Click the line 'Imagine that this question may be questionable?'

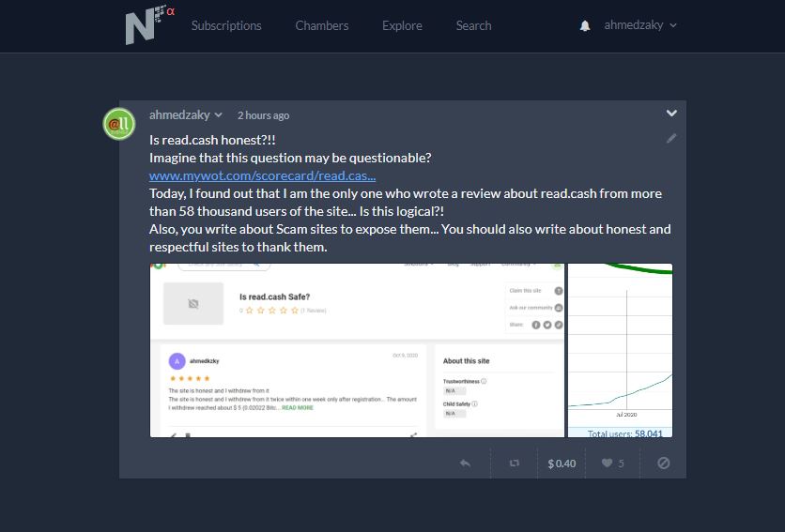pyautogui.click(x=290, y=159)
